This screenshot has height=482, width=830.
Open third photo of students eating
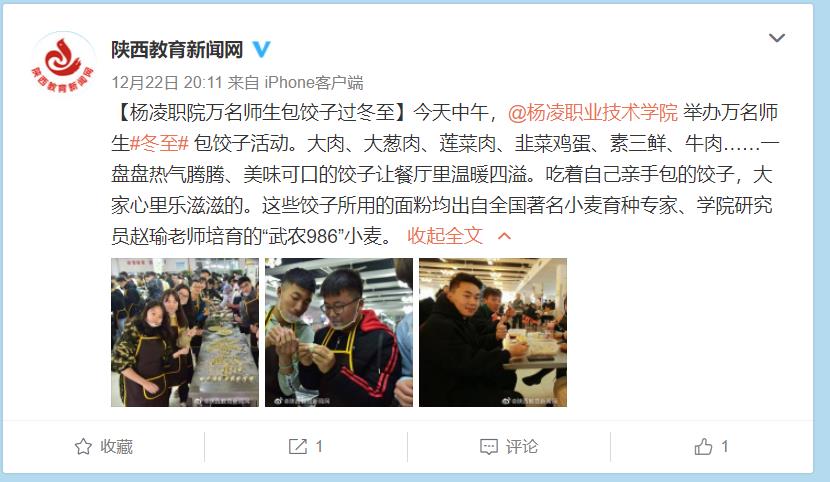click(493, 332)
